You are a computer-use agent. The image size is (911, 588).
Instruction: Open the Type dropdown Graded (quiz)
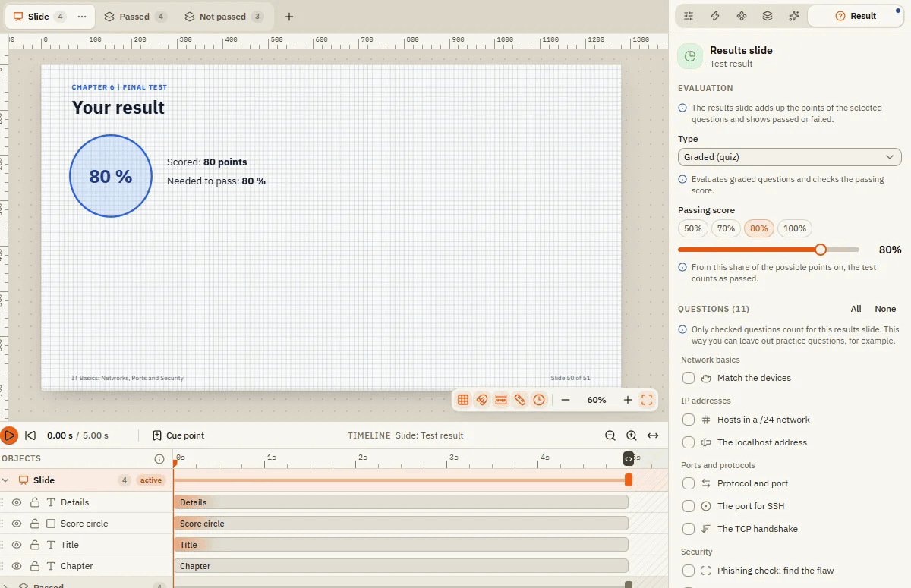[x=790, y=157]
